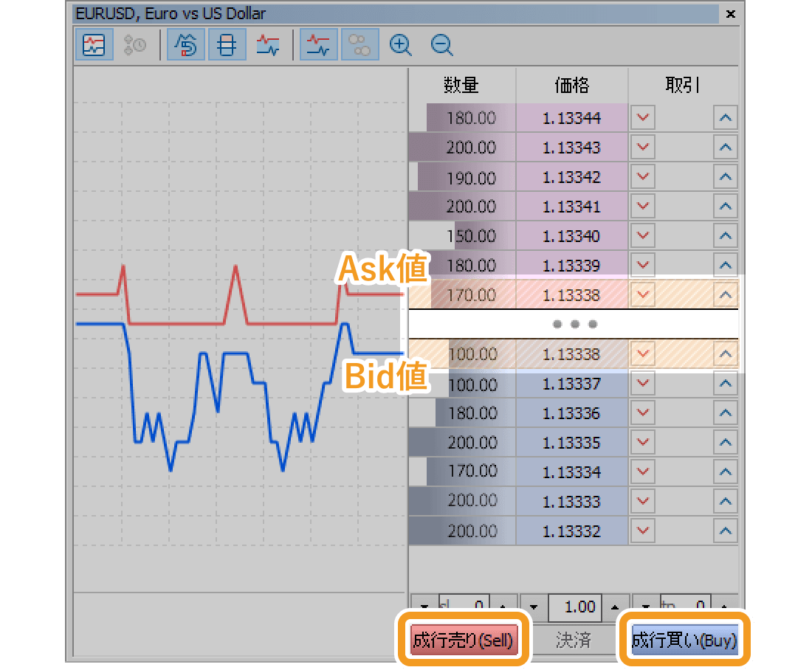The height and width of the screenshot is (670, 812).
Task: Click red sell arrow on 1.13341 row
Action: pos(643,207)
